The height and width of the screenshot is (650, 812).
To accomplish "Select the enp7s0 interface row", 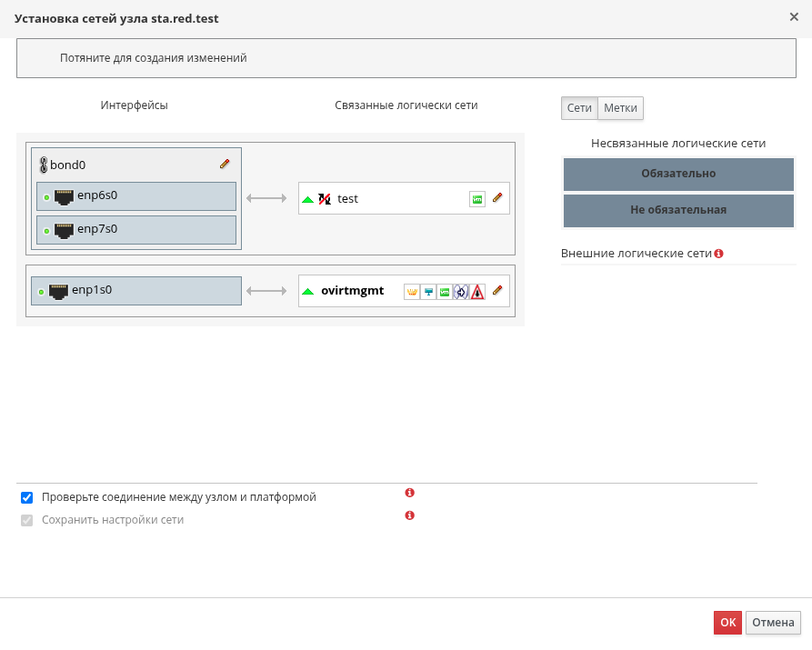I will point(136,230).
